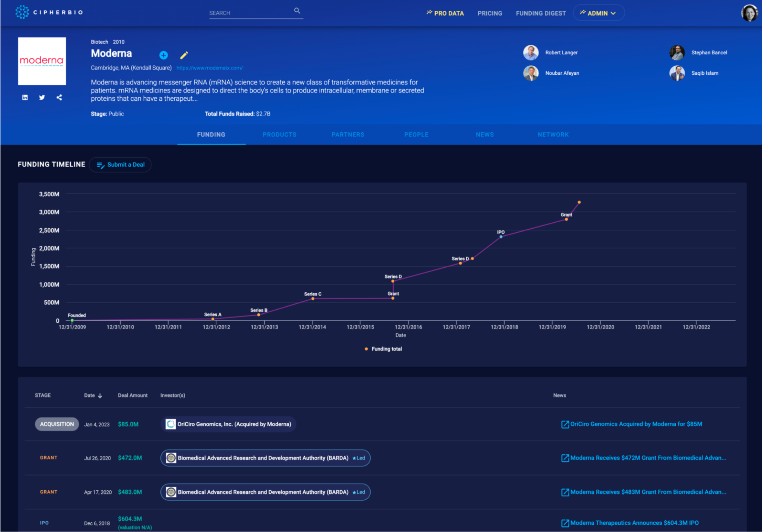Click the Series A point on the chart

[213, 319]
